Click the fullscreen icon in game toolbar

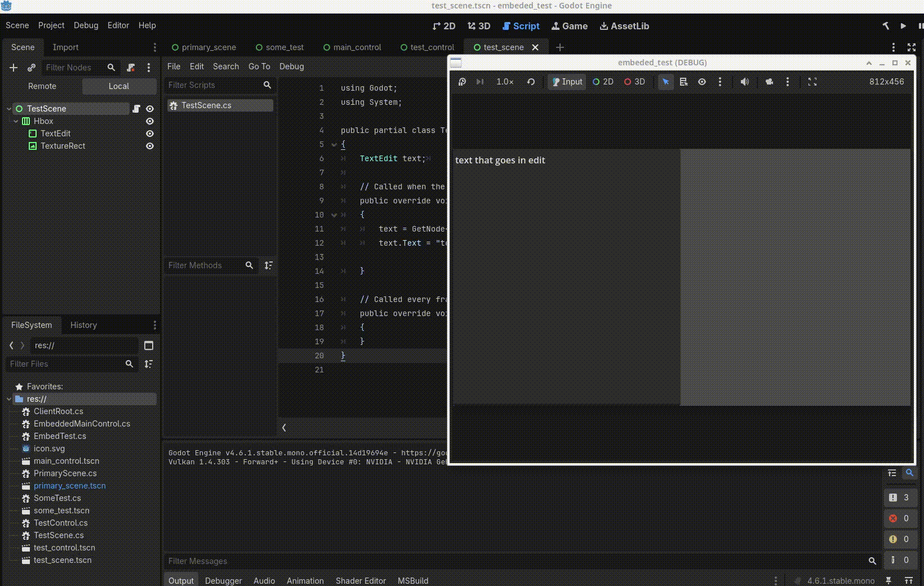[x=812, y=82]
